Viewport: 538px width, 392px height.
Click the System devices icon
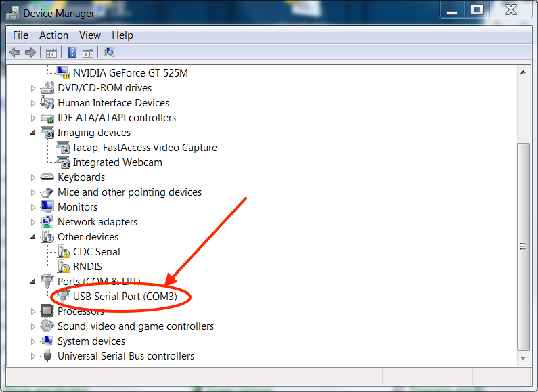tap(47, 341)
